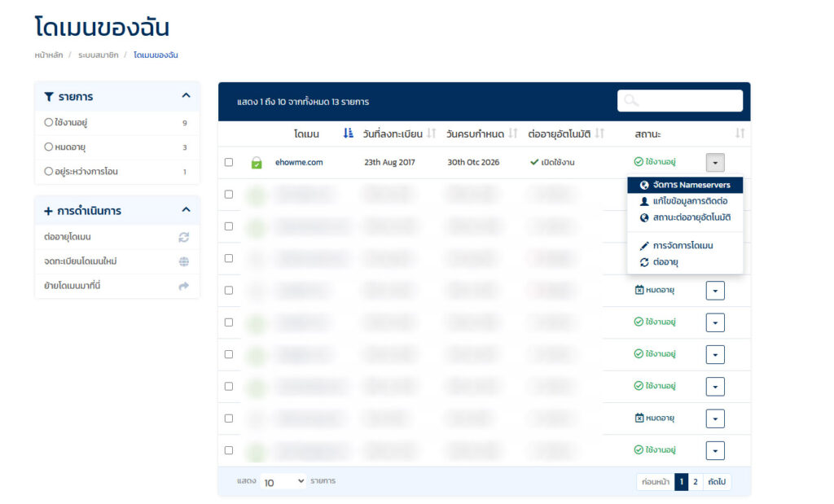This screenshot has width=834, height=504.
Task: Sort by วันที่ลงทะเบียน column sort icon
Action: coord(432,133)
